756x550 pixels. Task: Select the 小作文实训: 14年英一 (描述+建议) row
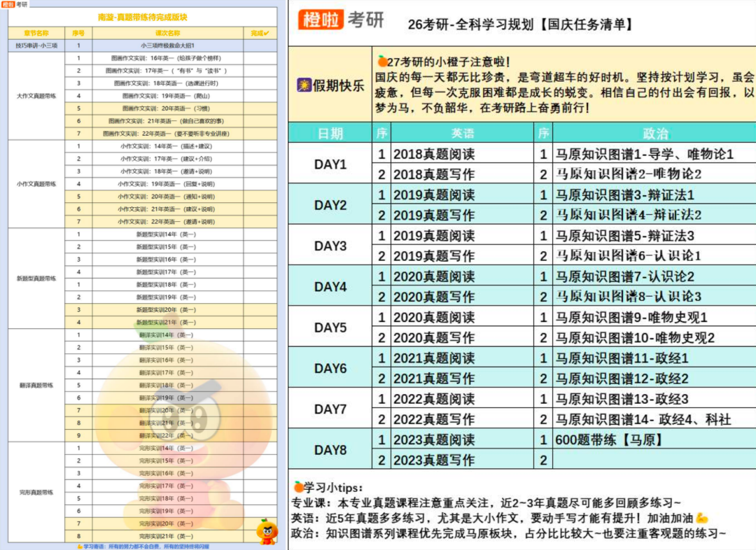click(168, 146)
